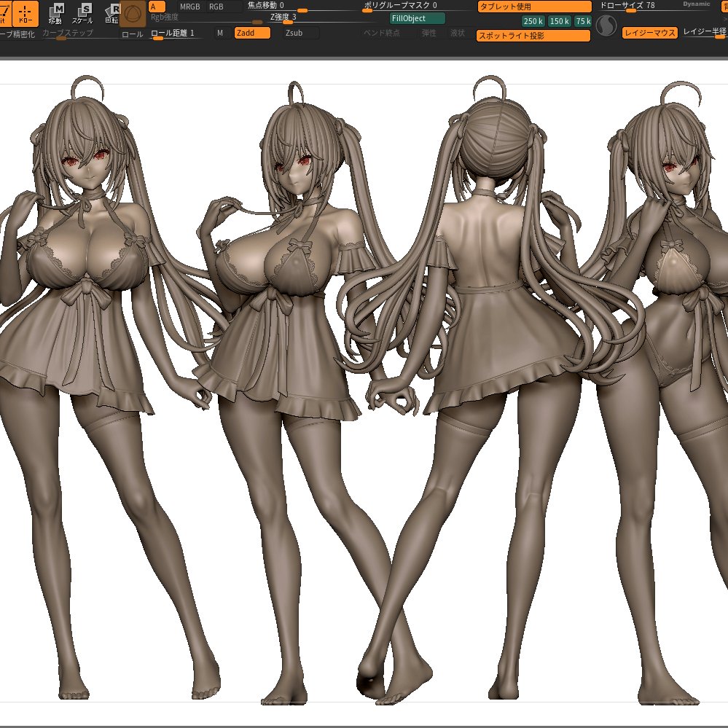728x728 pixels.
Task: Select the Rotate (回転) tool
Action: [x=112, y=13]
